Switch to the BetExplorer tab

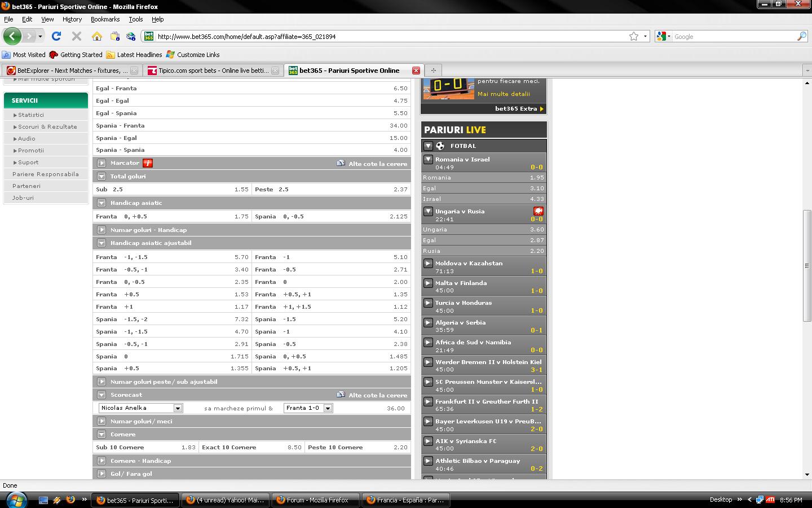pyautogui.click(x=71, y=71)
